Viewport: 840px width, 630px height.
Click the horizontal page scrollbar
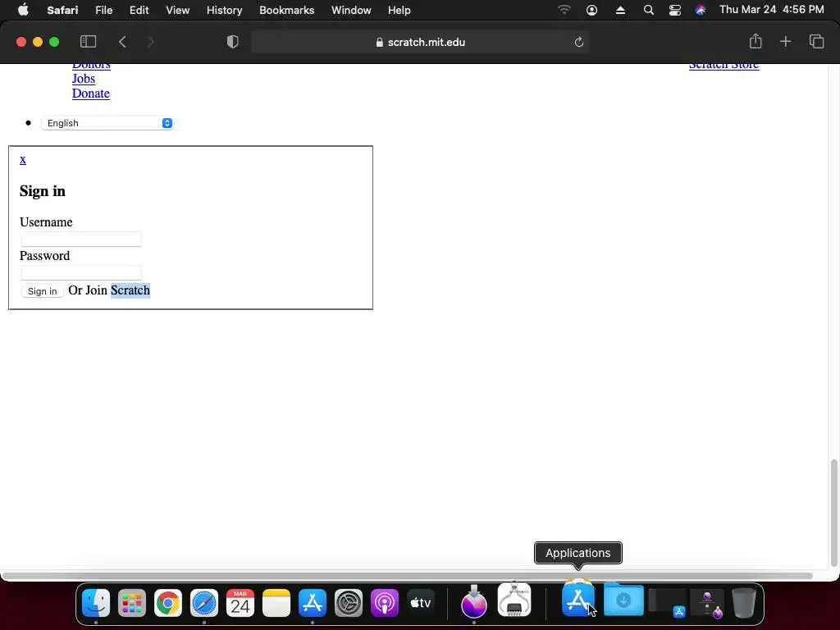407,576
